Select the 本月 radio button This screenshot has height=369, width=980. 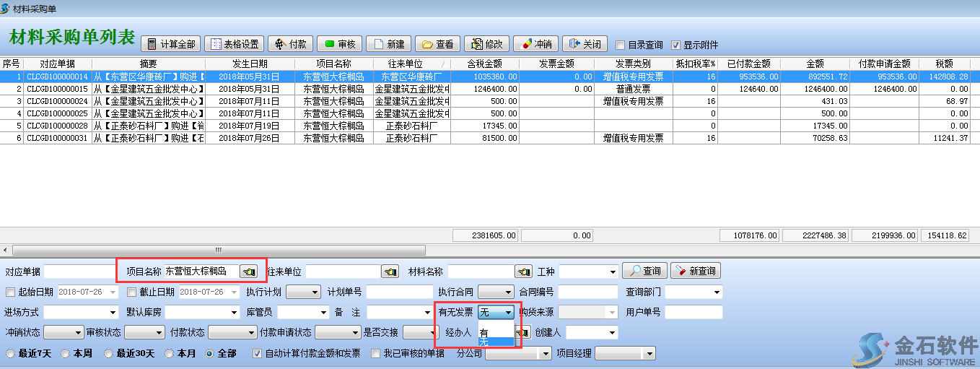[x=169, y=354]
